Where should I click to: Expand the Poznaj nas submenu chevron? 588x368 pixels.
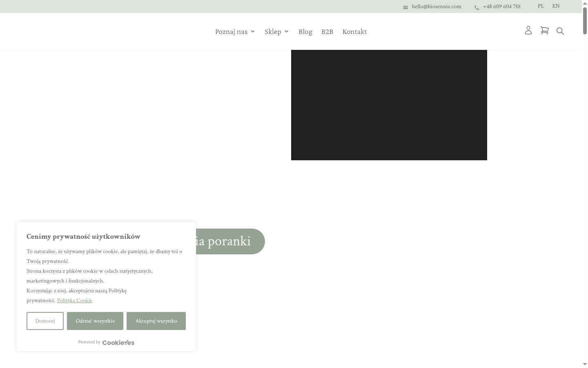(x=253, y=31)
